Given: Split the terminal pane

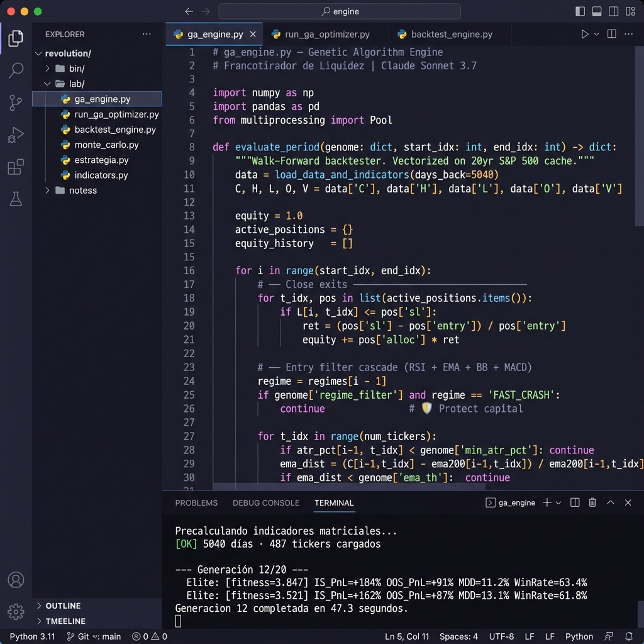Looking at the screenshot, I should pyautogui.click(x=575, y=502).
